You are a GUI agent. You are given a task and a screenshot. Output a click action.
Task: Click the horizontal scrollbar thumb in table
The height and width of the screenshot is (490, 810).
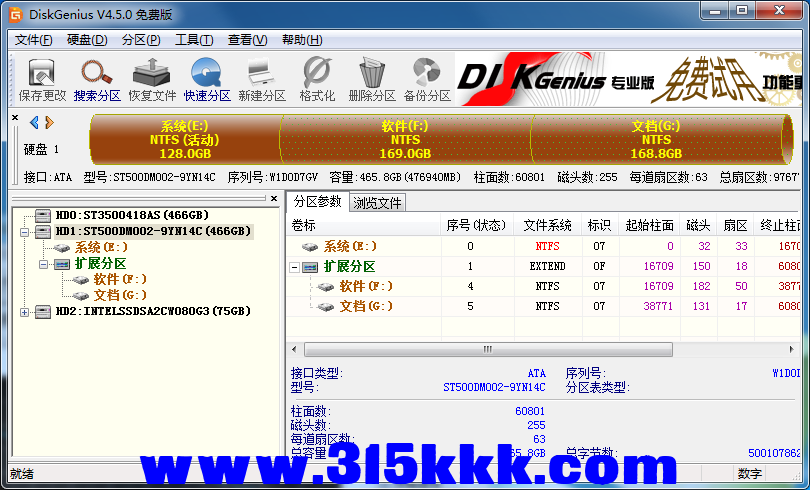pos(488,350)
